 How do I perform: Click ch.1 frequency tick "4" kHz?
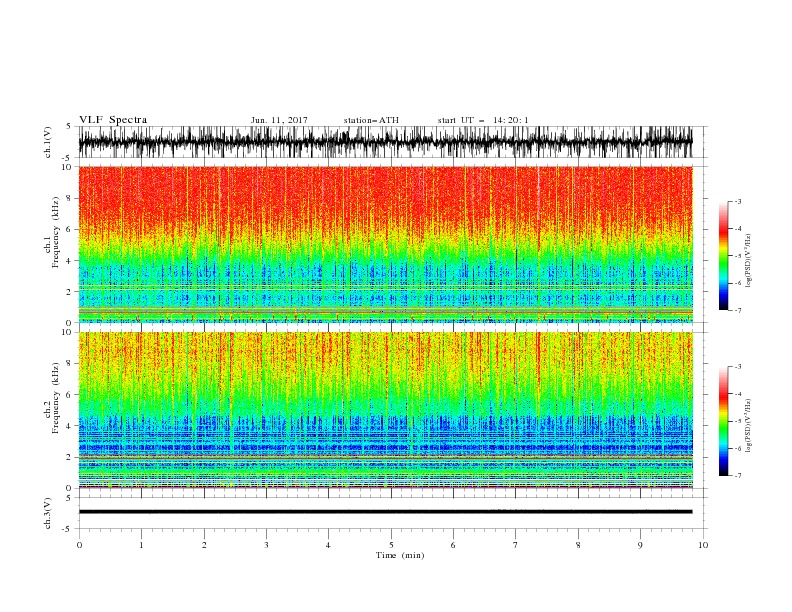point(69,261)
